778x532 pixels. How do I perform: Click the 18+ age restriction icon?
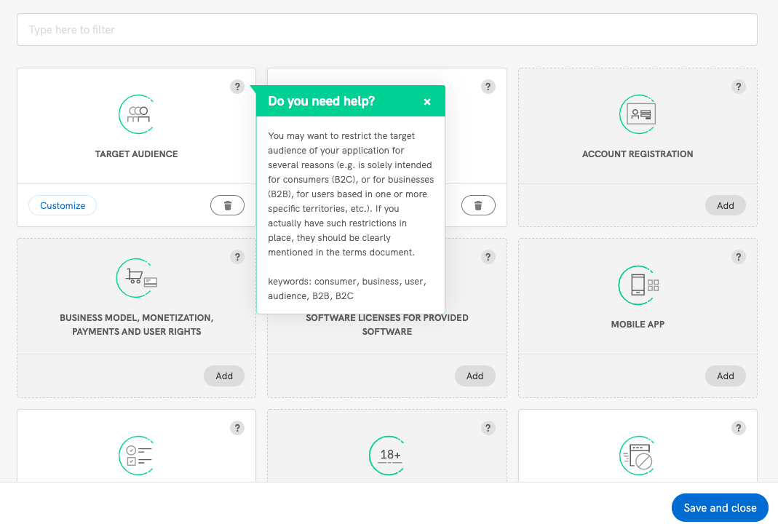(387, 455)
